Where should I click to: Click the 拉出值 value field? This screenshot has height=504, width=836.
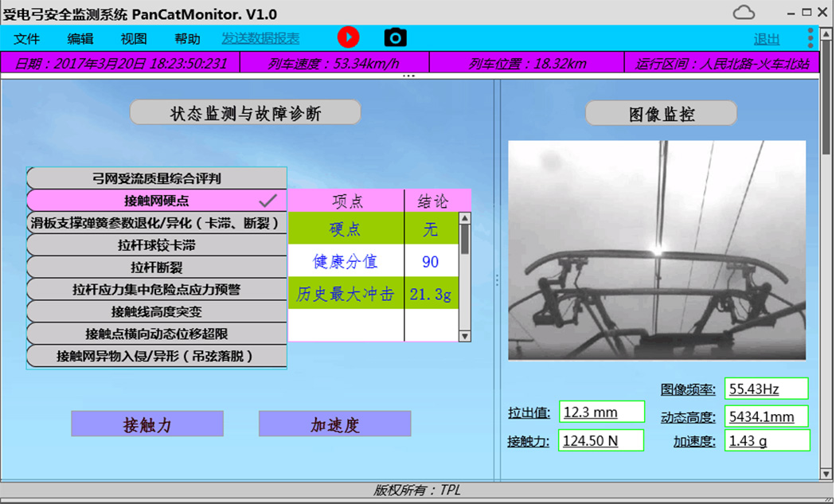tap(601, 412)
